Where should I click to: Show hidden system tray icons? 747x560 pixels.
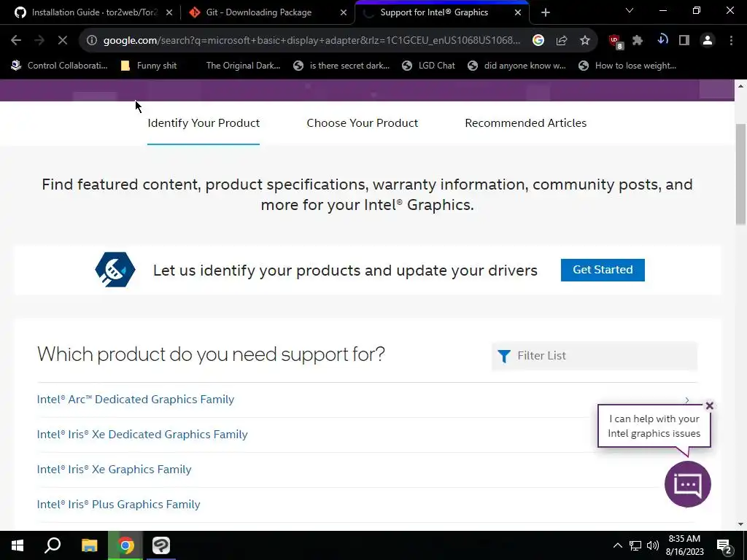tap(617, 545)
